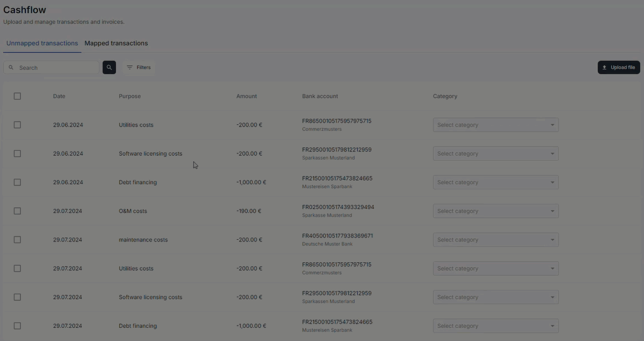Click the dropdown arrow for Software licensing costs category
This screenshot has width=644, height=341.
(x=552, y=153)
